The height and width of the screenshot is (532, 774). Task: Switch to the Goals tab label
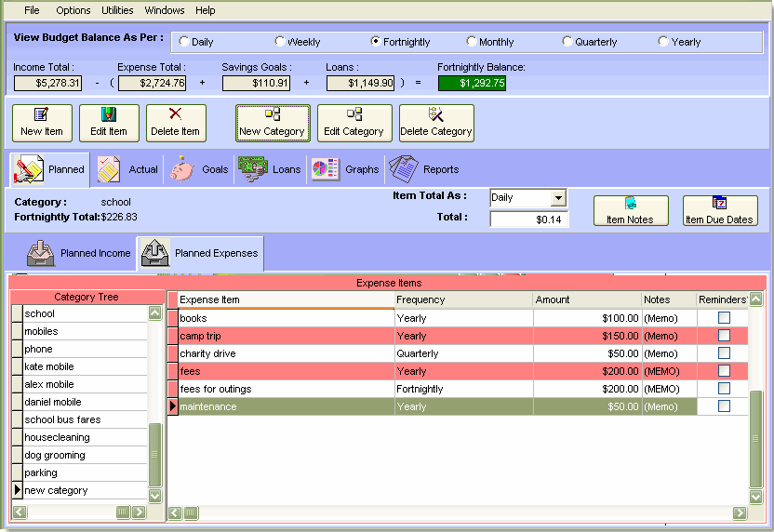coord(215,169)
